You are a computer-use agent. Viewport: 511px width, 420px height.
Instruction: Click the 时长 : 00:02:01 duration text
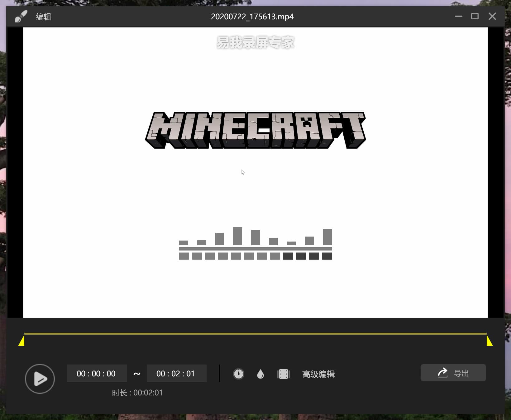coord(137,393)
